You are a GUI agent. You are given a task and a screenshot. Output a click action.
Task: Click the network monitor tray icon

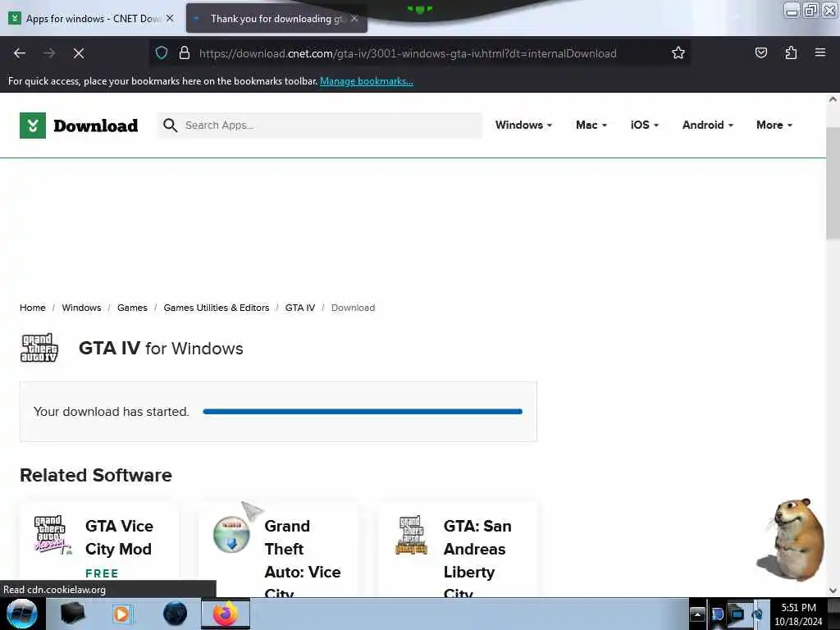point(737,614)
